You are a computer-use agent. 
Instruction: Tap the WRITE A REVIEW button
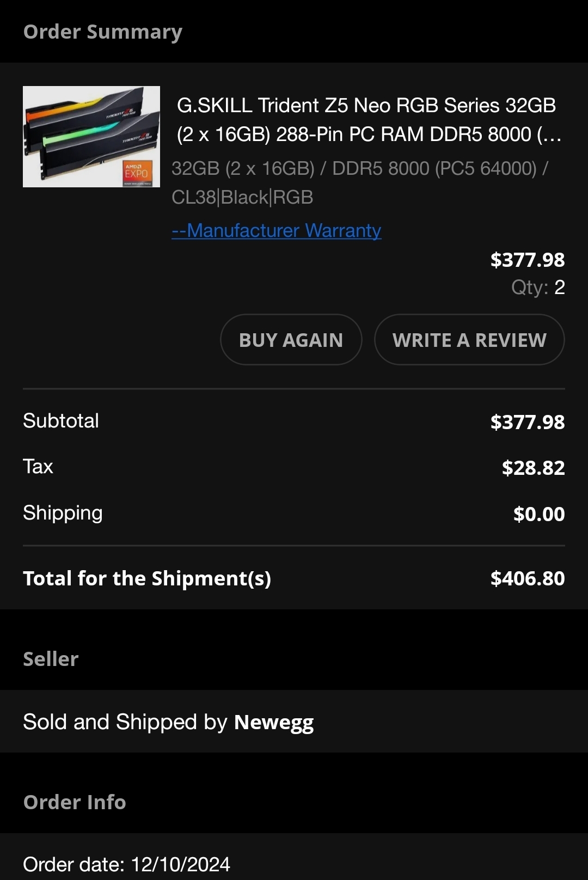tap(469, 340)
